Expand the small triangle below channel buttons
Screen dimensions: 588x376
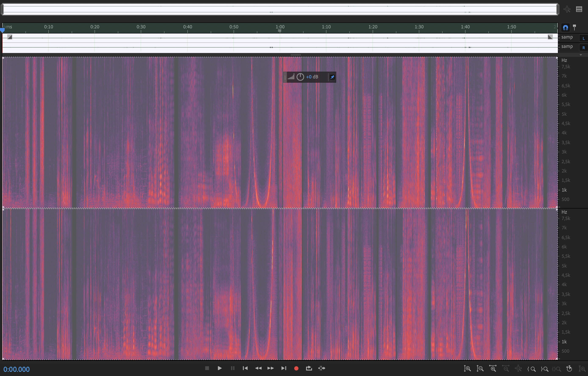(x=581, y=55)
